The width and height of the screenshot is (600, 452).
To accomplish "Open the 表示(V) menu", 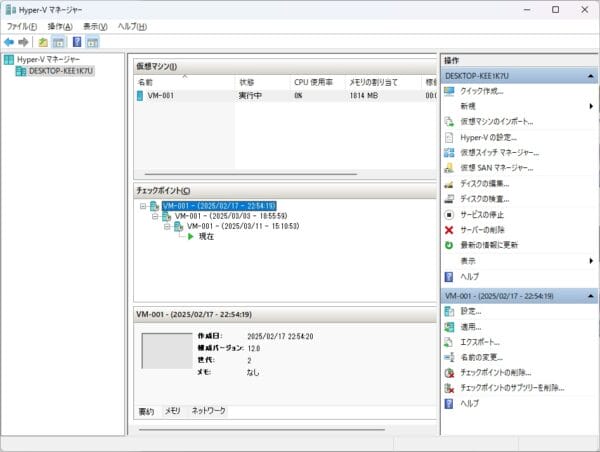I will [95, 26].
